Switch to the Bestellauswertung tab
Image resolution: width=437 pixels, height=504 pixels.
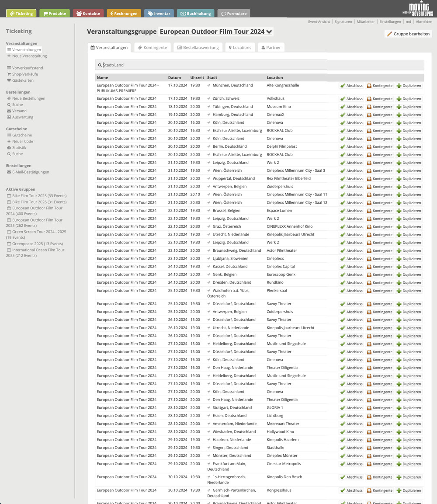click(x=198, y=48)
